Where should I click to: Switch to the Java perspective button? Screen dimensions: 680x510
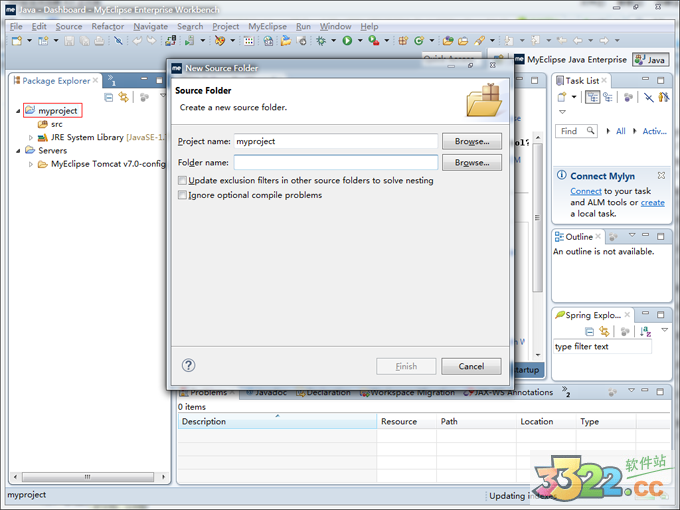651,60
